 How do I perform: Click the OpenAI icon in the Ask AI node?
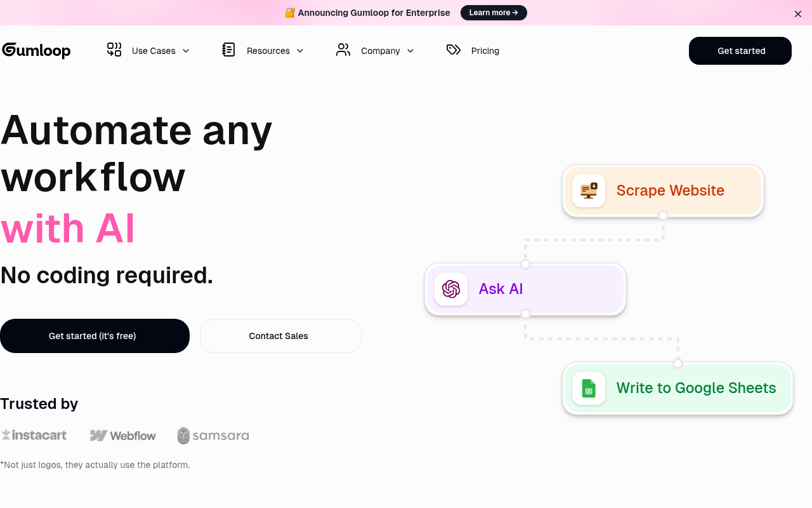coord(450,289)
